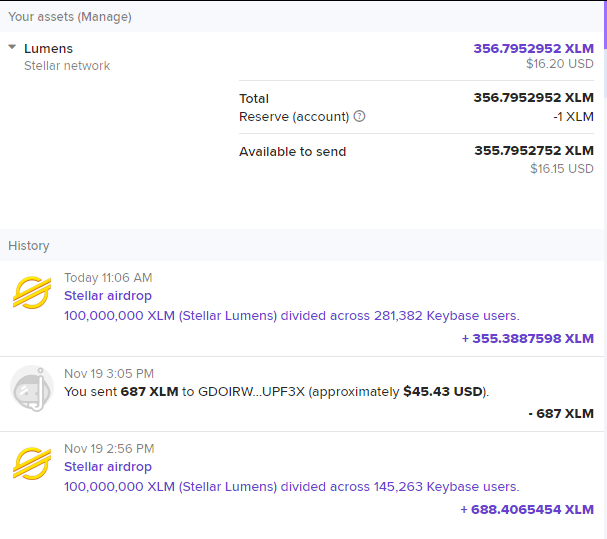607x539 pixels.
Task: Collapse the Lumens asset disclosure triangle
Action: click(12, 47)
